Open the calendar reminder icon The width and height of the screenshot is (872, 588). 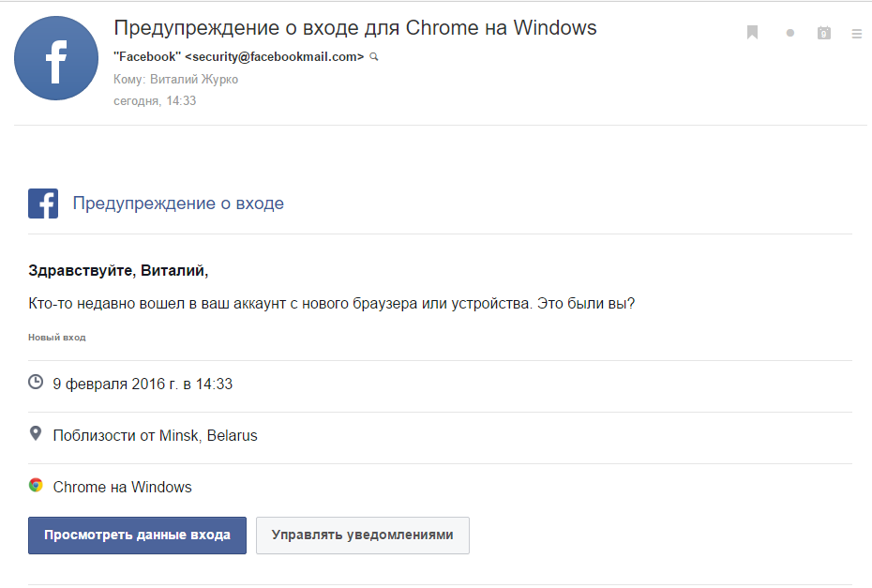(824, 33)
